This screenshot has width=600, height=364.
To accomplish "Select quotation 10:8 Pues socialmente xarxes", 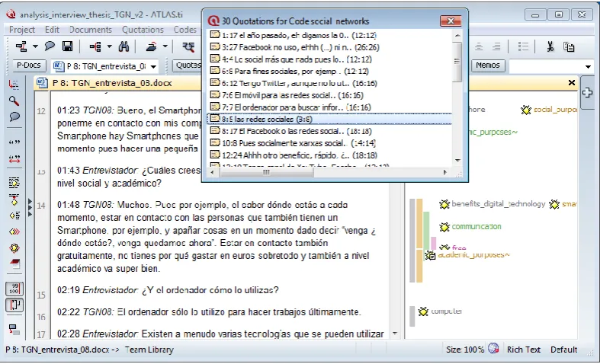I will [x=329, y=143].
